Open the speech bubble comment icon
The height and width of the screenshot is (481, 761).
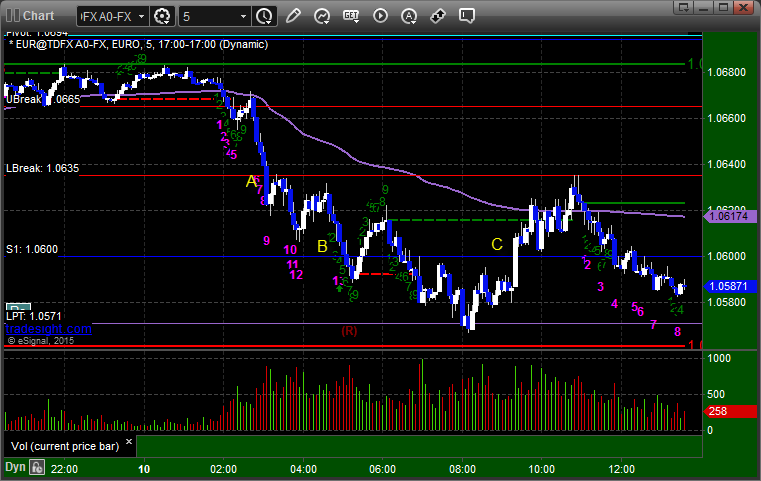click(467, 16)
